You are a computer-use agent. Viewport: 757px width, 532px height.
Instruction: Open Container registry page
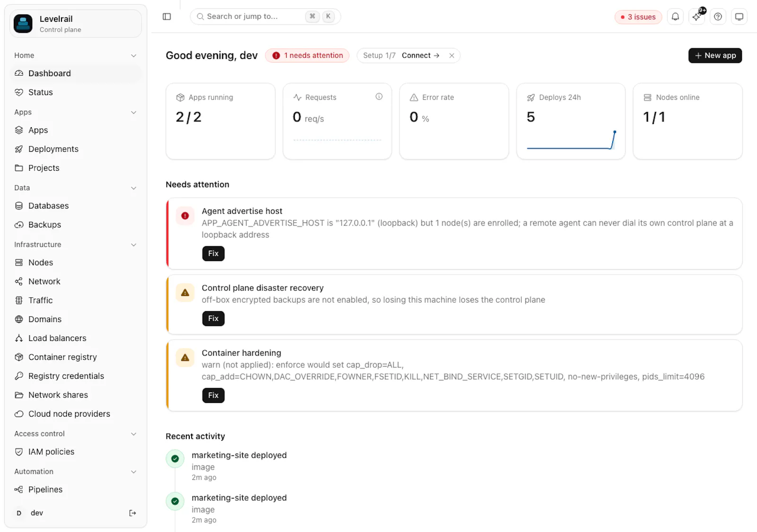[x=76, y=357]
